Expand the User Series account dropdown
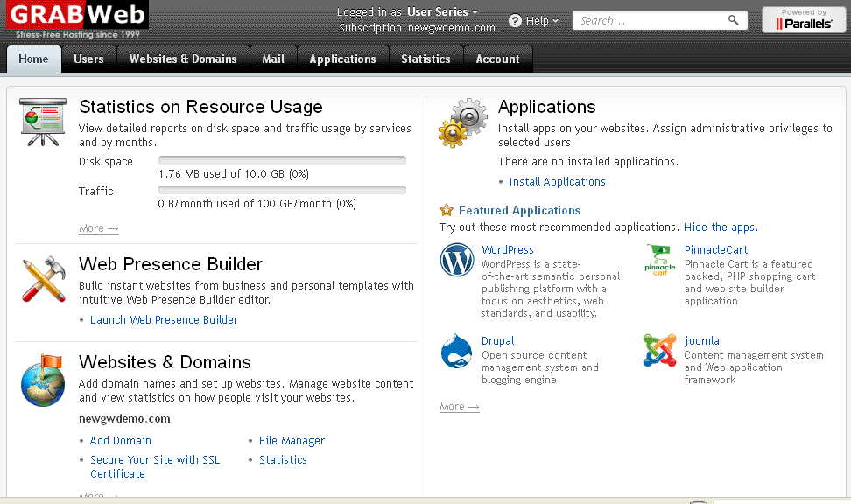This screenshot has height=504, width=851. tap(444, 12)
